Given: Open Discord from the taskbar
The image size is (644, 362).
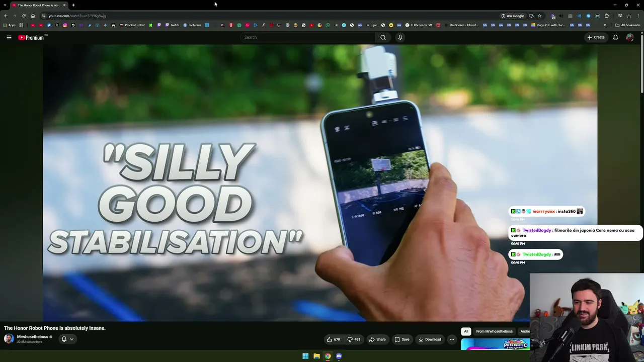Looking at the screenshot, I should [x=339, y=356].
